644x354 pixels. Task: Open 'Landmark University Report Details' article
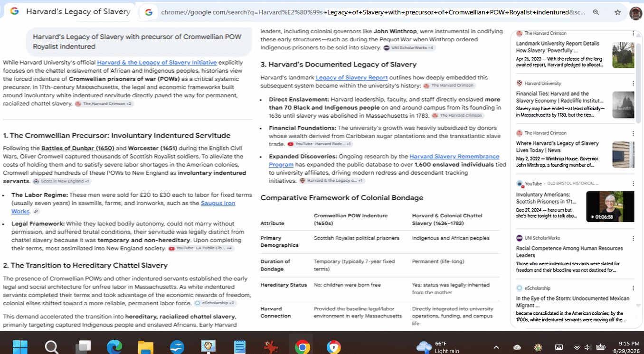click(558, 47)
